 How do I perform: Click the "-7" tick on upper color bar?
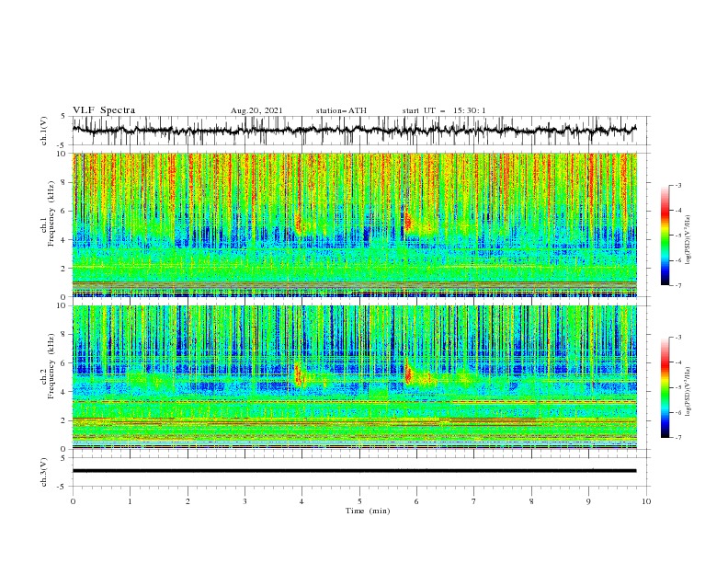pos(678,285)
